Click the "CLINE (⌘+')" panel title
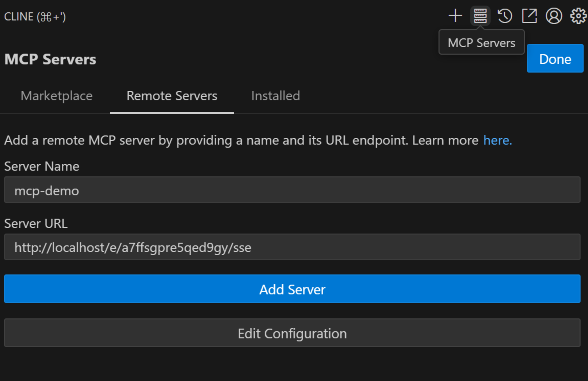 [35, 17]
